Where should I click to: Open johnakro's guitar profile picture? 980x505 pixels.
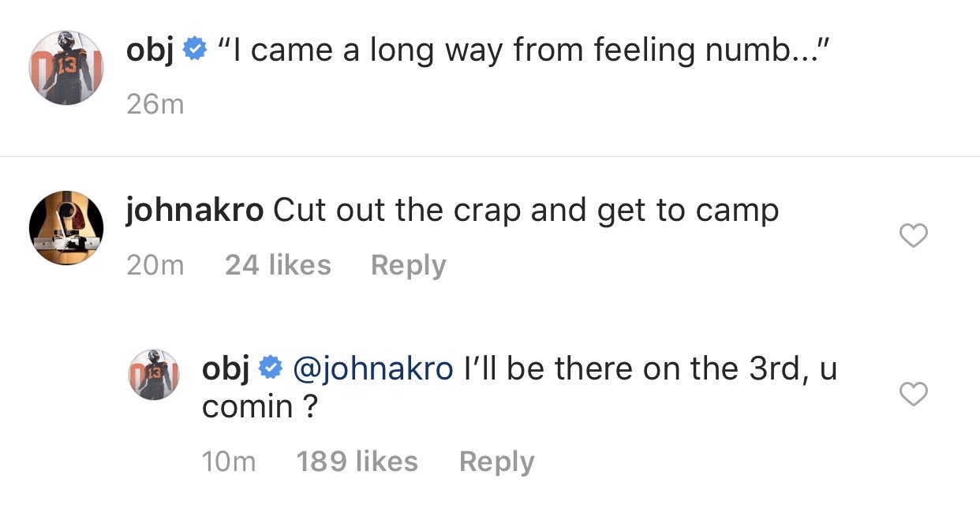point(66,227)
